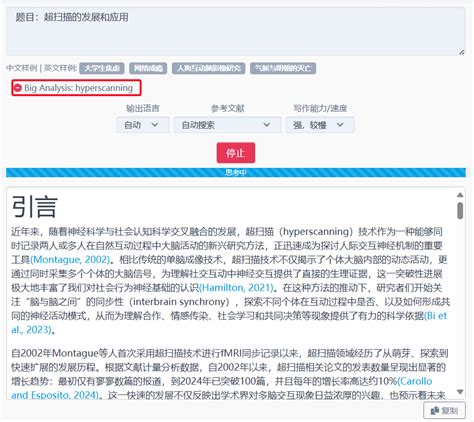Select the 气候与明朝的灭亡 sample tag
474x422 pixels.
coord(283,68)
